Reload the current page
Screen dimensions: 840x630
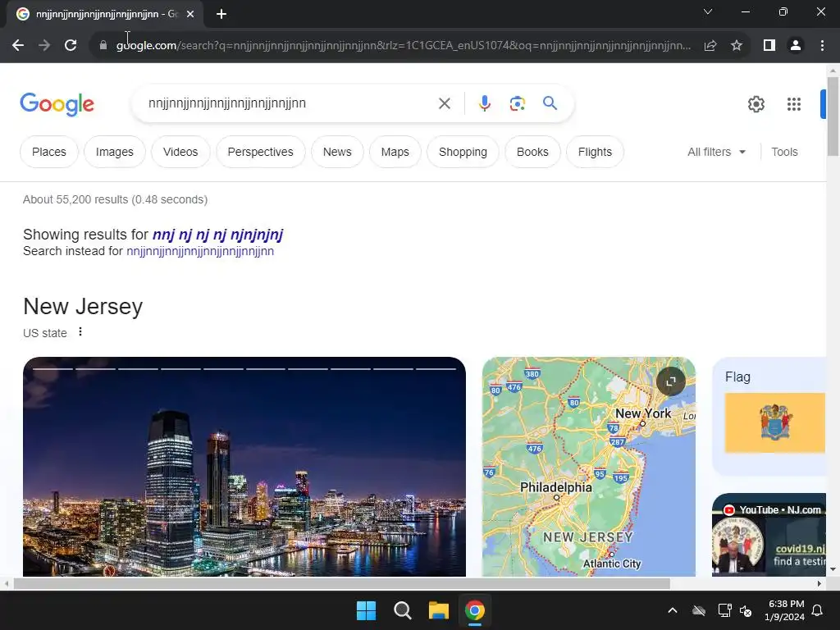pyautogui.click(x=71, y=45)
